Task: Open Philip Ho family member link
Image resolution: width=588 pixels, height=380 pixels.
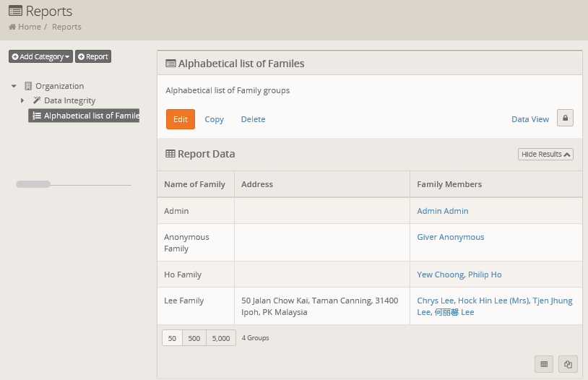Action: (485, 275)
